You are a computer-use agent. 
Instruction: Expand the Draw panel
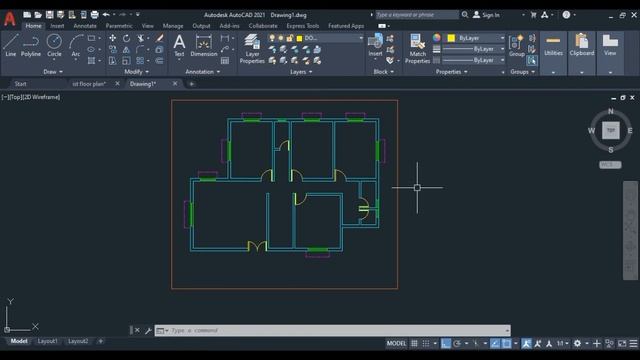coord(53,72)
